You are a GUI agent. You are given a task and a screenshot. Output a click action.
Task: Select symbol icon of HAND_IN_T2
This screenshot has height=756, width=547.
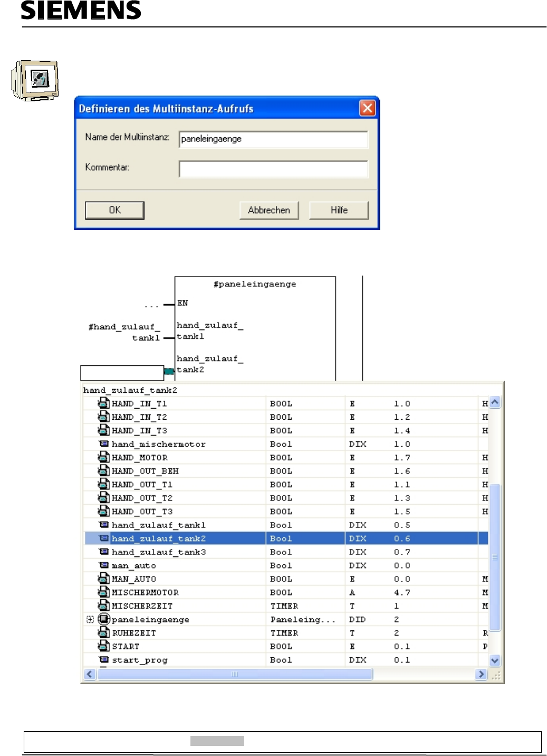click(x=103, y=417)
